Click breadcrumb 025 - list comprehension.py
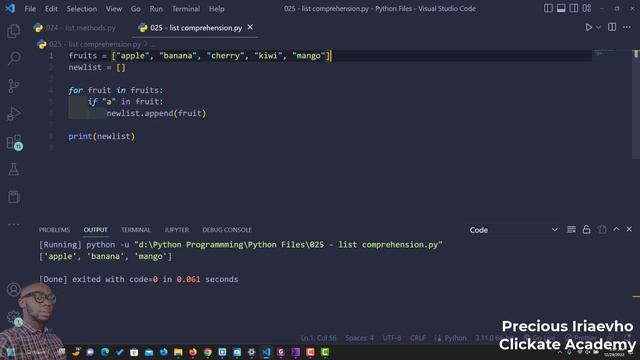The height and width of the screenshot is (360, 640). 95,44
